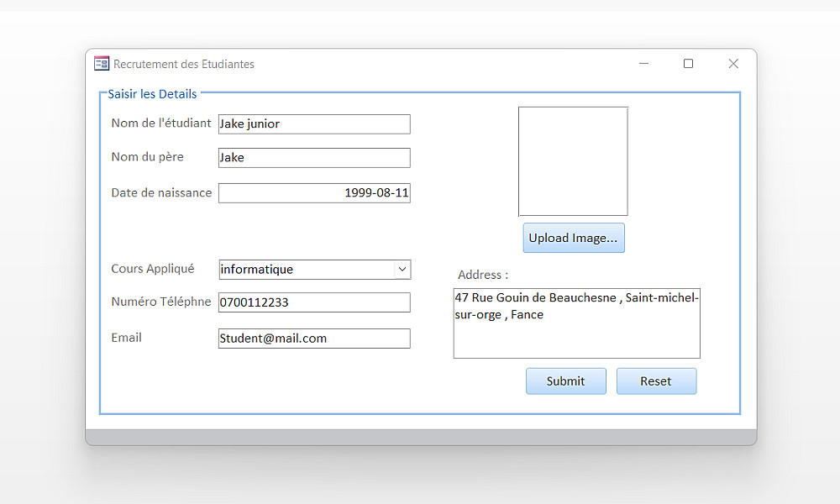840x504 pixels.
Task: Submit the student form
Action: click(x=565, y=381)
